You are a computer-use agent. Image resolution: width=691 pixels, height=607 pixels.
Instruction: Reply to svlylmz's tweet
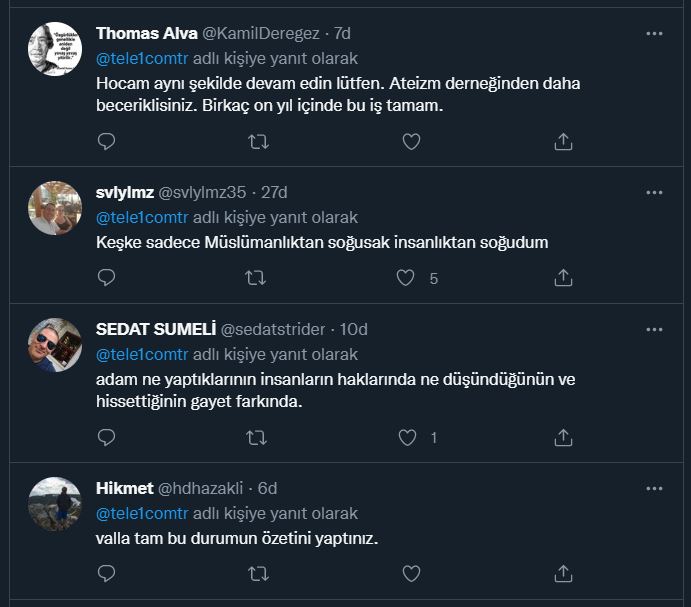[x=107, y=278]
